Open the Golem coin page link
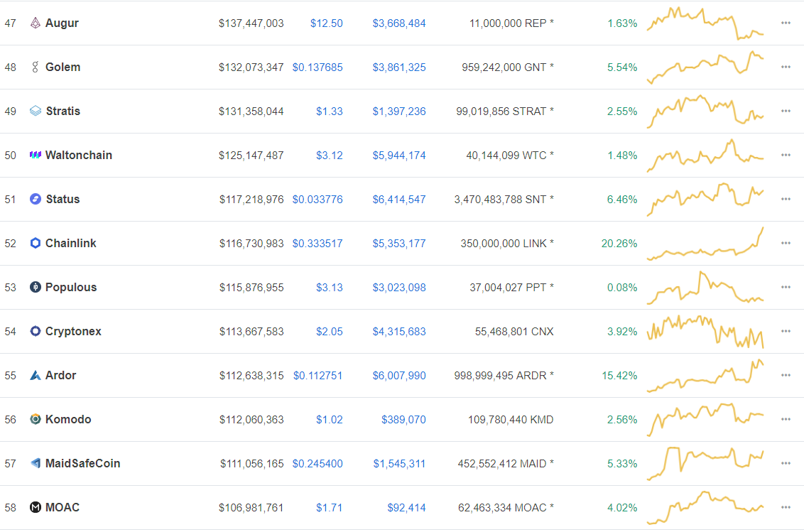 pos(63,67)
